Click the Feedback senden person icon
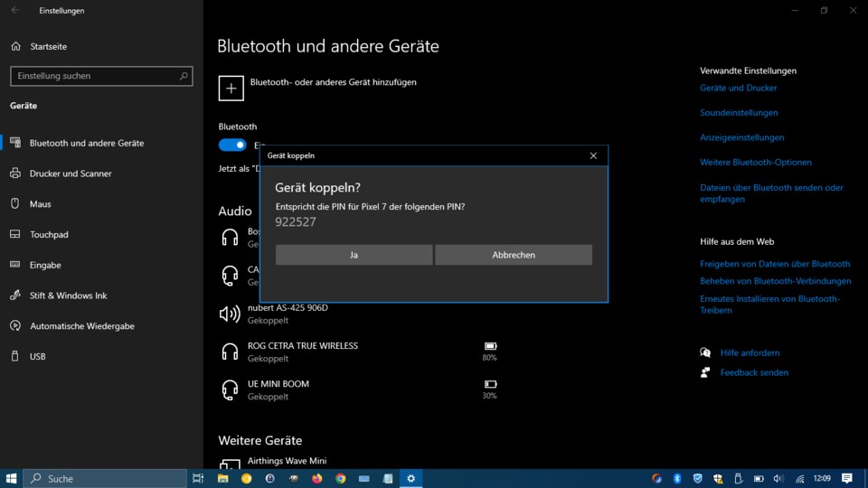 click(705, 372)
